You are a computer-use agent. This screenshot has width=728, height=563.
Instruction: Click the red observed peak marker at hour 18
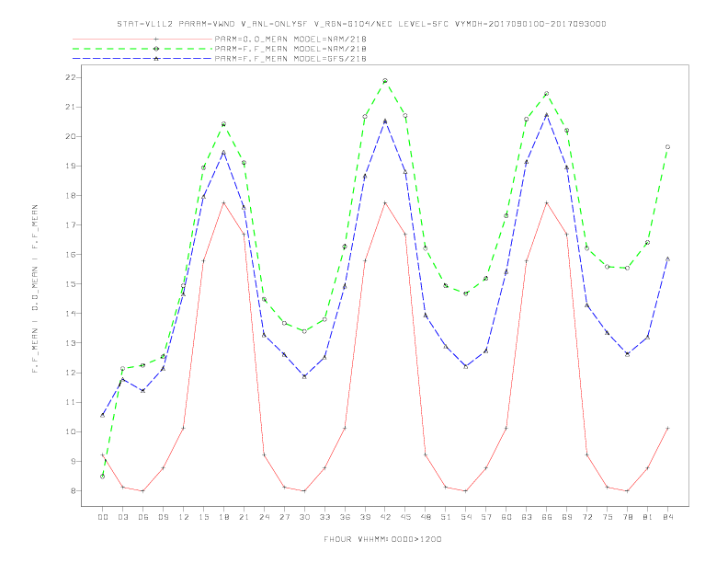pyautogui.click(x=223, y=202)
